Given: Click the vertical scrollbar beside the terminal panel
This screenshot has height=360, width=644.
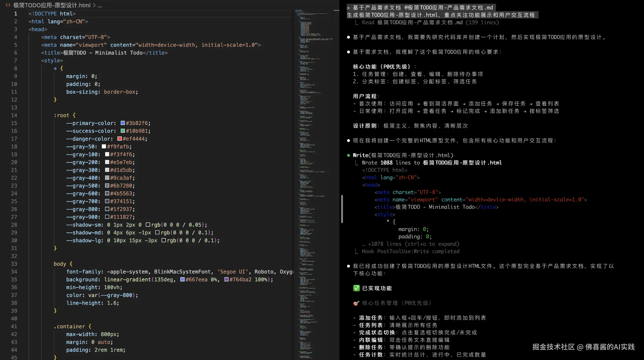Looking at the screenshot, I should click(x=342, y=209).
